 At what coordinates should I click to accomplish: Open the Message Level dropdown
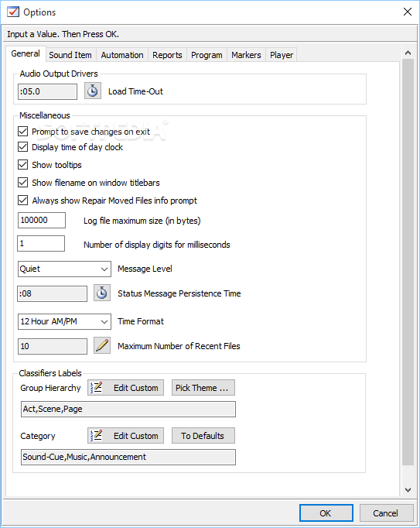(64, 269)
